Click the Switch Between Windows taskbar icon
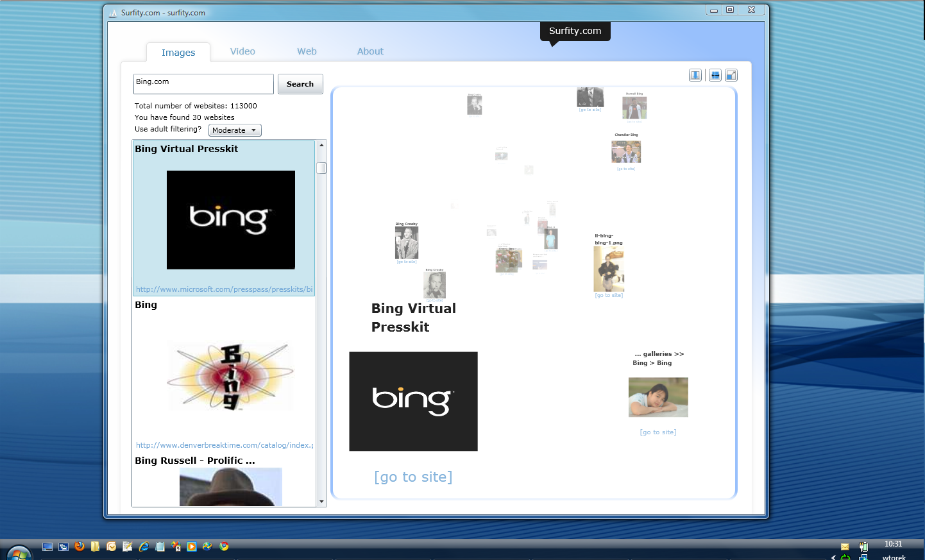Screen dimensions: 925x560 (x=64, y=547)
